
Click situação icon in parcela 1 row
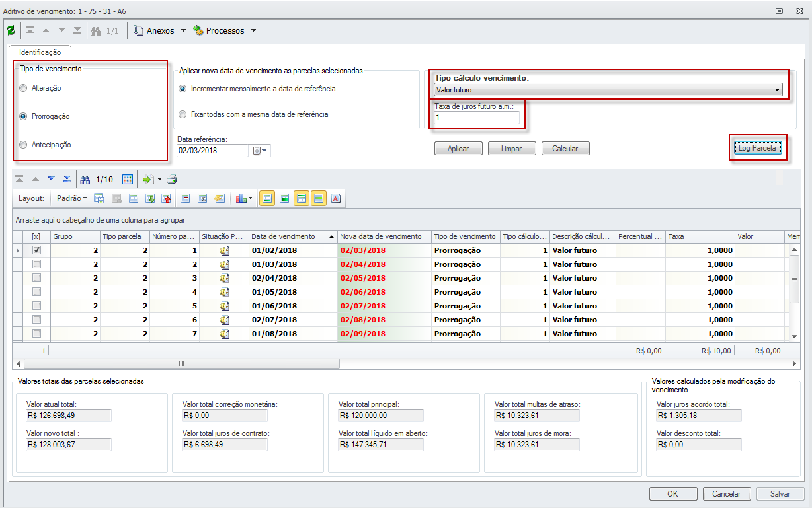click(x=224, y=250)
